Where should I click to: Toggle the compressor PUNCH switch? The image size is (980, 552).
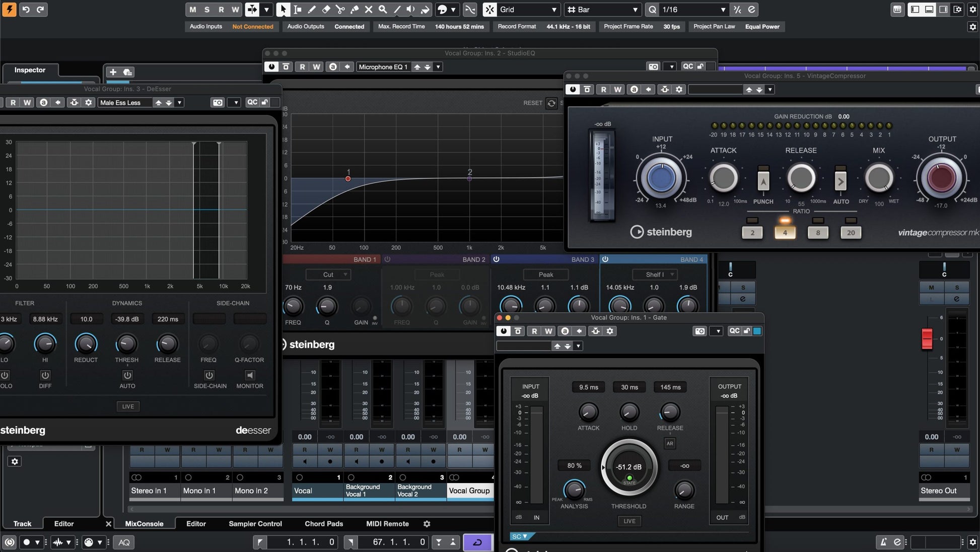[x=763, y=181]
